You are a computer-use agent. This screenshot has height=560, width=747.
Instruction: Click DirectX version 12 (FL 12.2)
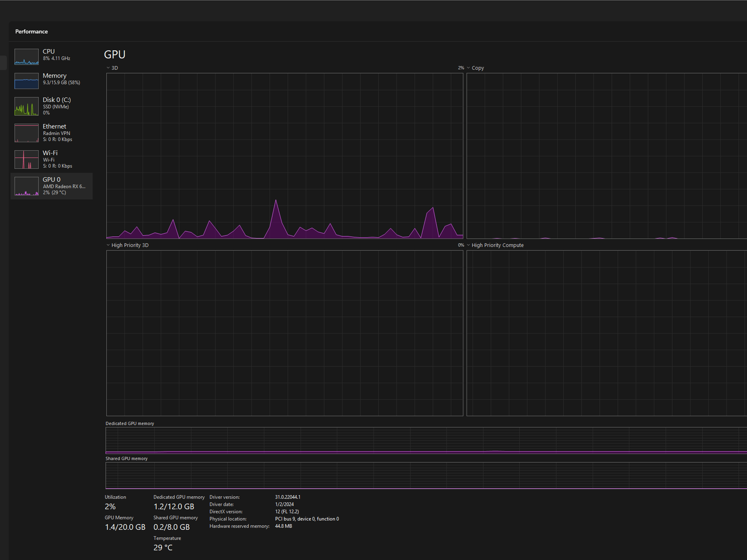[x=287, y=512]
